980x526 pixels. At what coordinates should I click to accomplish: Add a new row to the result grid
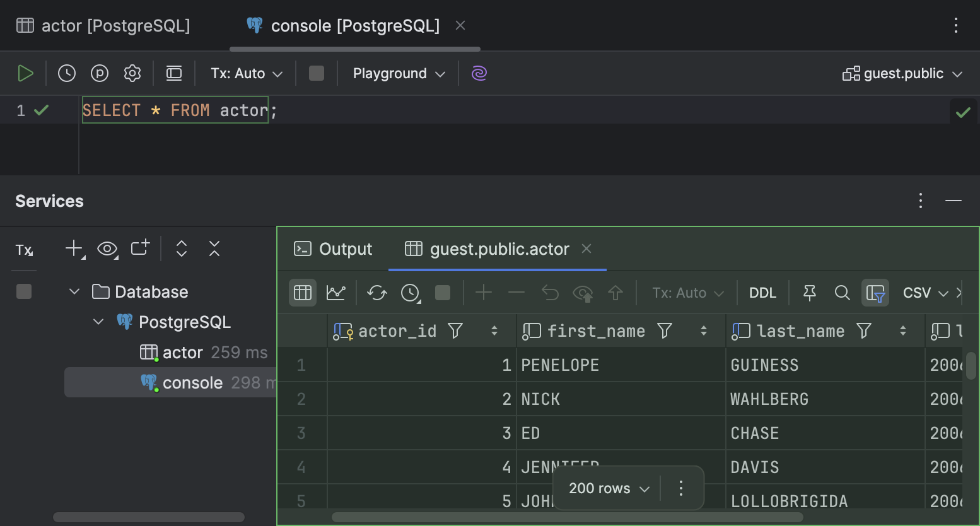click(x=483, y=292)
